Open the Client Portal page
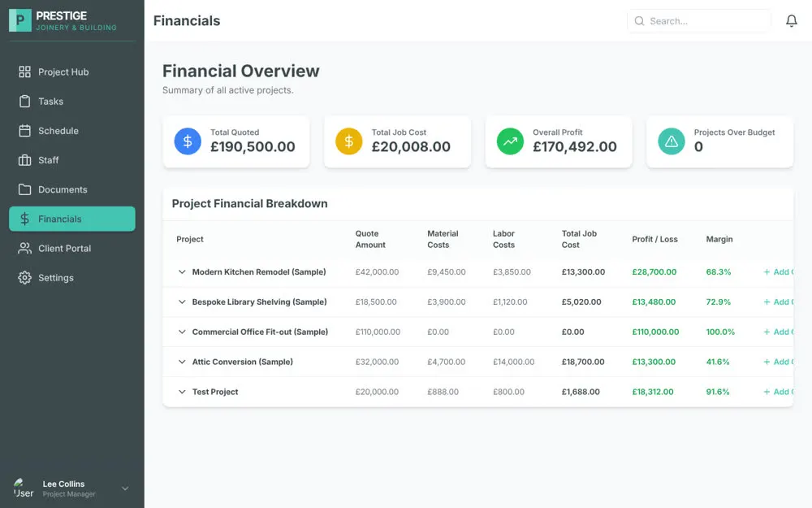The width and height of the screenshot is (812, 508). (x=72, y=248)
